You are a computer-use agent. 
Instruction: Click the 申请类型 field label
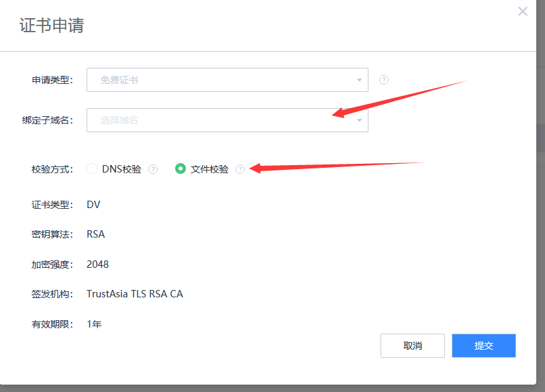52,80
